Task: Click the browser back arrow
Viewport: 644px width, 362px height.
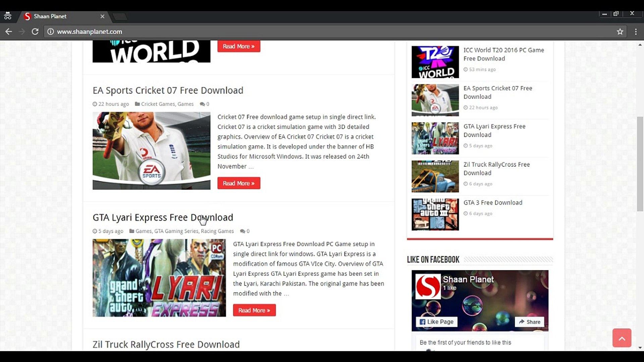Action: (x=9, y=32)
